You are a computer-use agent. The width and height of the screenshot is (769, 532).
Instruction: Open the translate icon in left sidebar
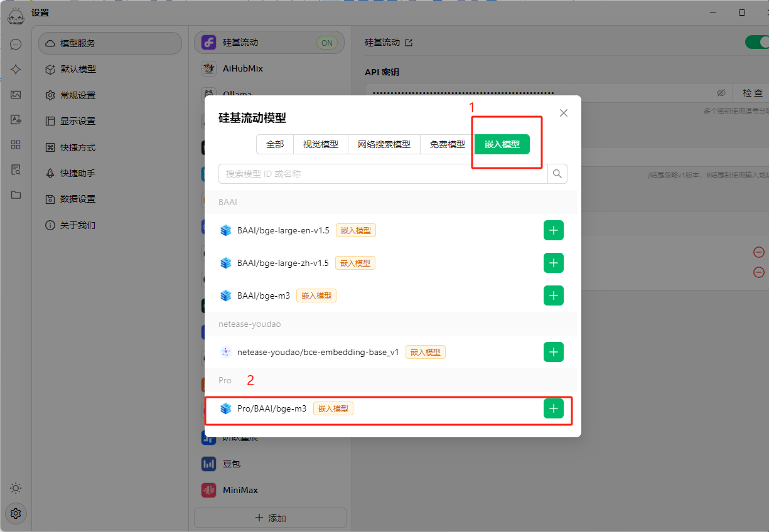[16, 120]
